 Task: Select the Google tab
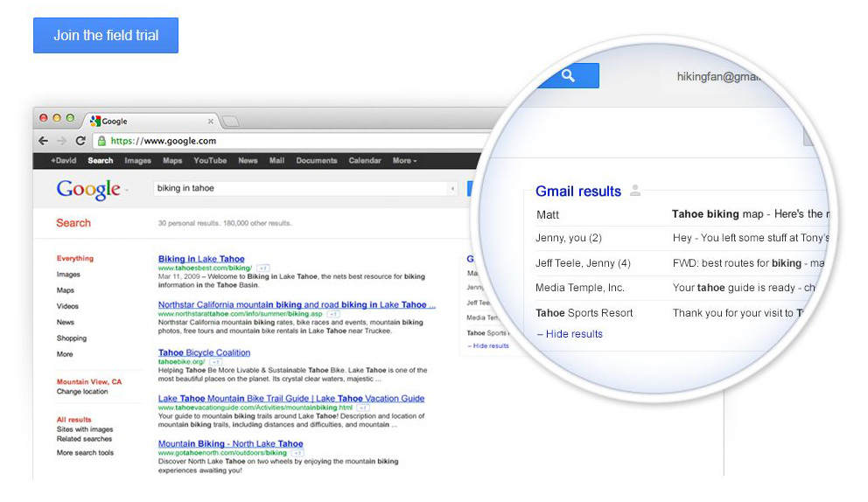(150, 122)
